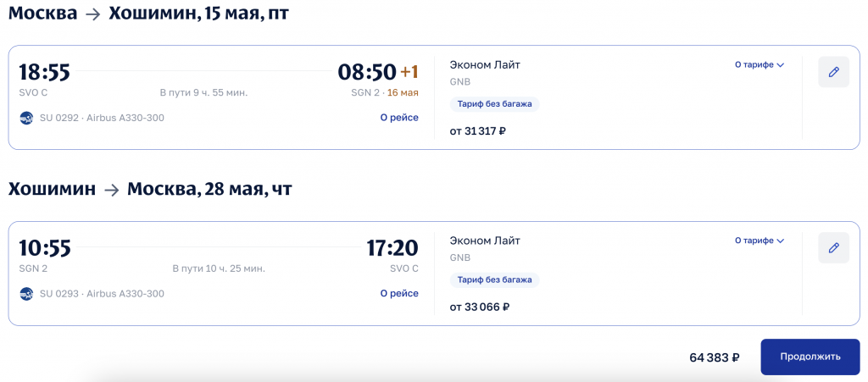Click the 64 383 ₽ total price
Viewport: 868px width, 382px height.
714,357
